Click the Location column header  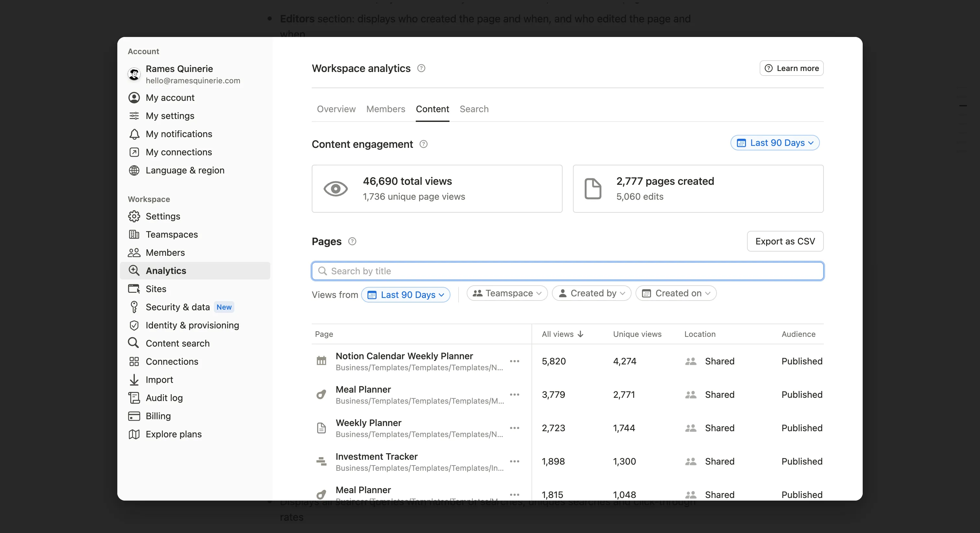[x=700, y=334]
